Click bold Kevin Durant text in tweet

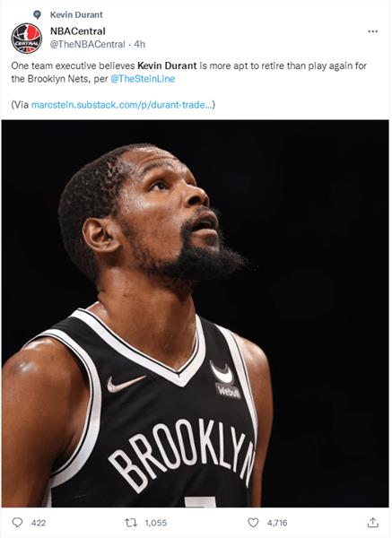click(x=167, y=65)
